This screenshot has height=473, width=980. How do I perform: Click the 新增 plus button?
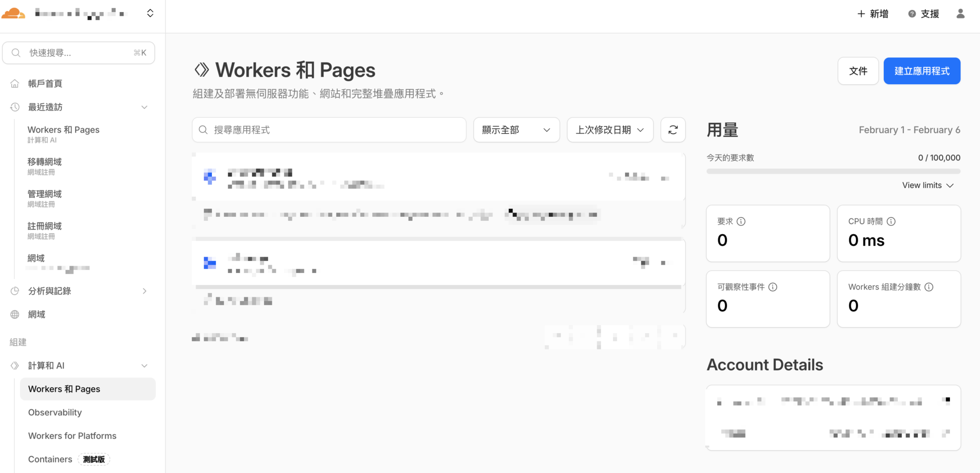pyautogui.click(x=873, y=14)
